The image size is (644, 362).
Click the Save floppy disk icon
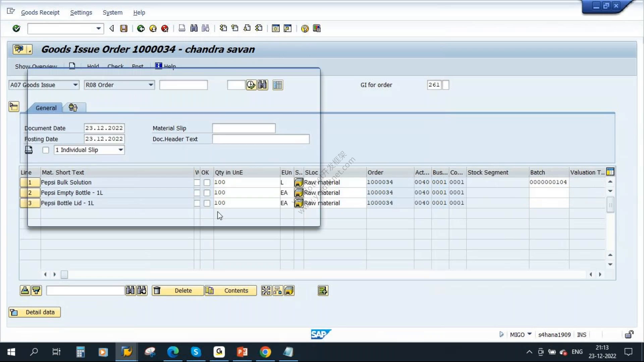pyautogui.click(x=124, y=28)
